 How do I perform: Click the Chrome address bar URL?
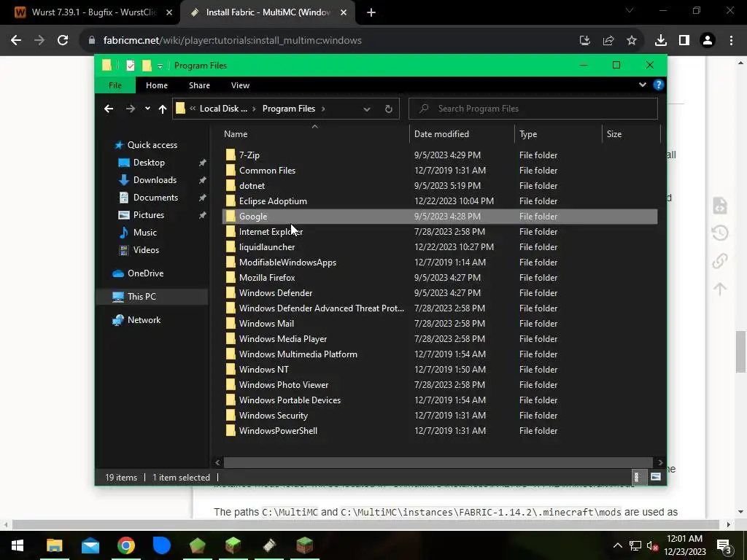click(x=233, y=41)
